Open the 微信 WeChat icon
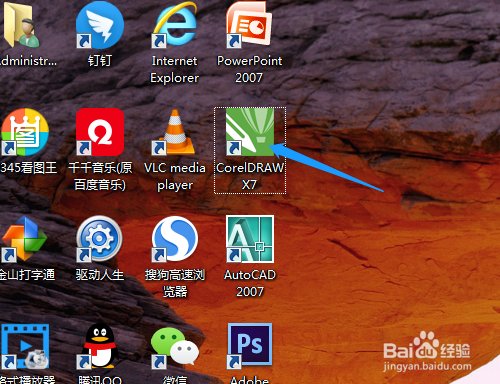 [x=175, y=347]
